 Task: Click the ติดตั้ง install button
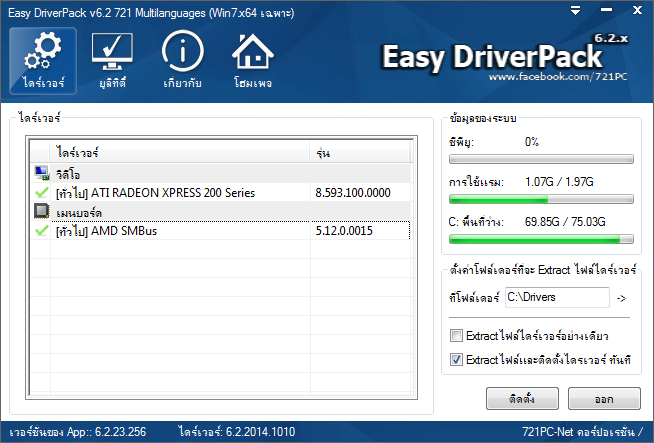522,398
